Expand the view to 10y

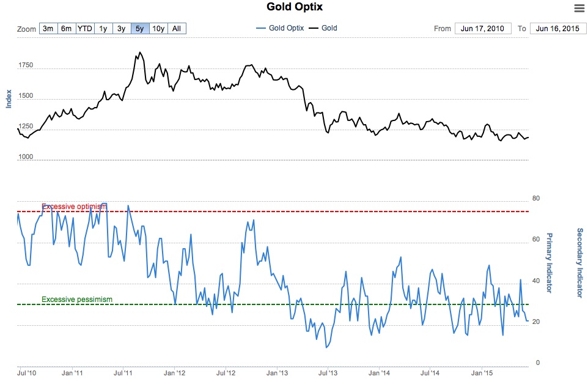coord(158,28)
